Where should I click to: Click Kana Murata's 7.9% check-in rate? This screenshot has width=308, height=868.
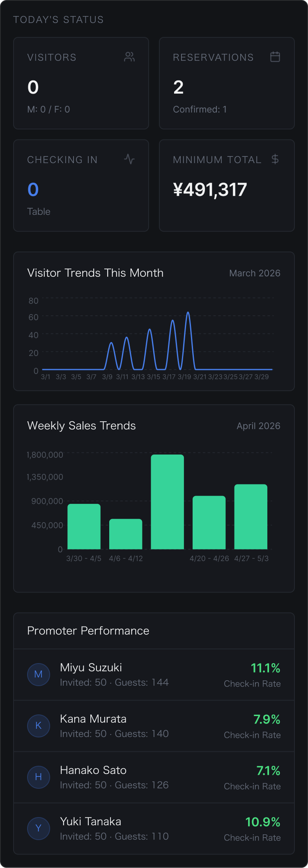pos(267,719)
